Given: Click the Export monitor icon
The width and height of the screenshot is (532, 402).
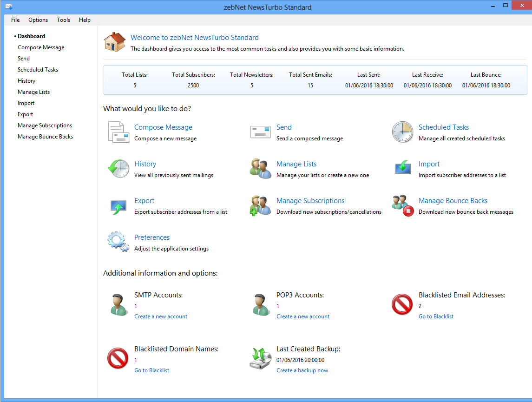Looking at the screenshot, I should [x=118, y=205].
